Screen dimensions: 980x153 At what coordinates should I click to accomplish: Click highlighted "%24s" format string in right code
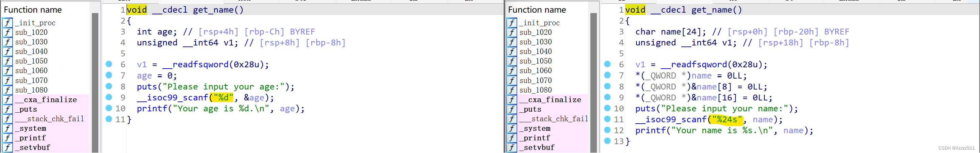point(726,120)
